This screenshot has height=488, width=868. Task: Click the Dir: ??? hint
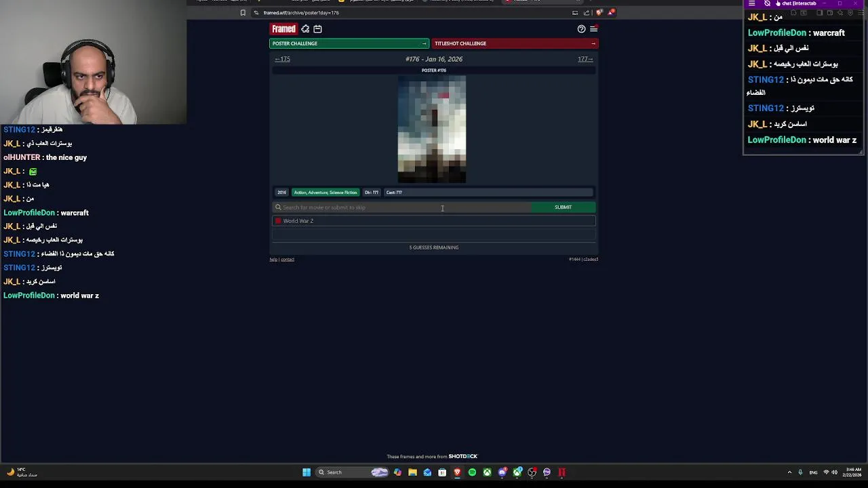coord(371,192)
